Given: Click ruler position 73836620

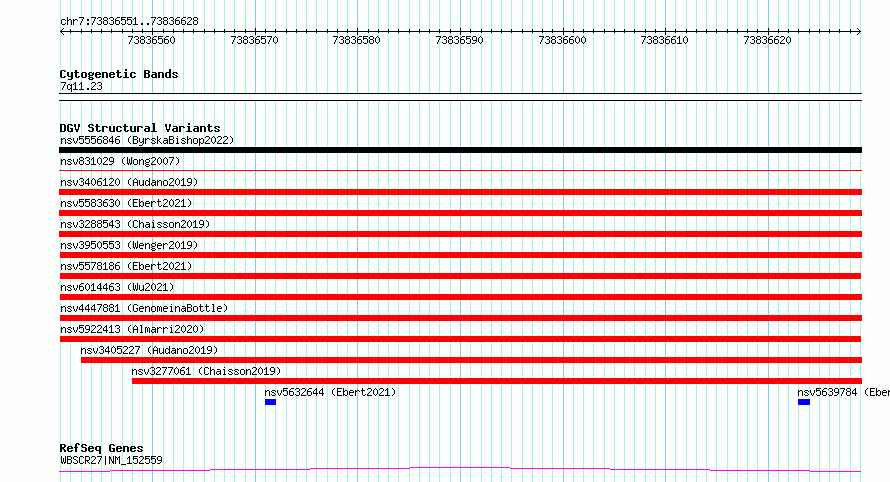Looking at the screenshot, I should coord(767,40).
